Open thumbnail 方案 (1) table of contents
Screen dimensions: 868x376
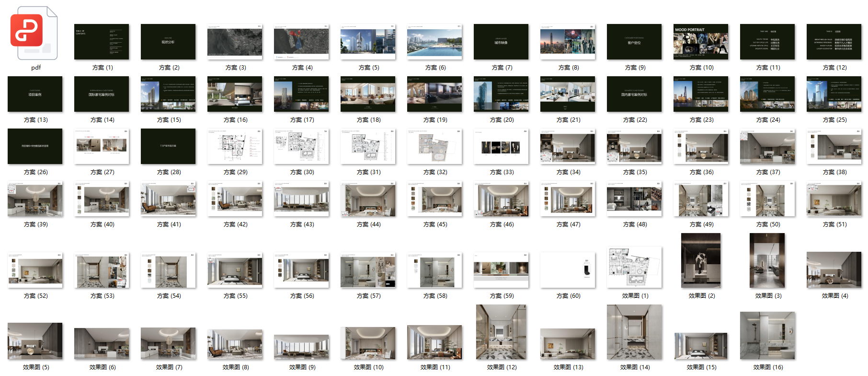tap(102, 42)
